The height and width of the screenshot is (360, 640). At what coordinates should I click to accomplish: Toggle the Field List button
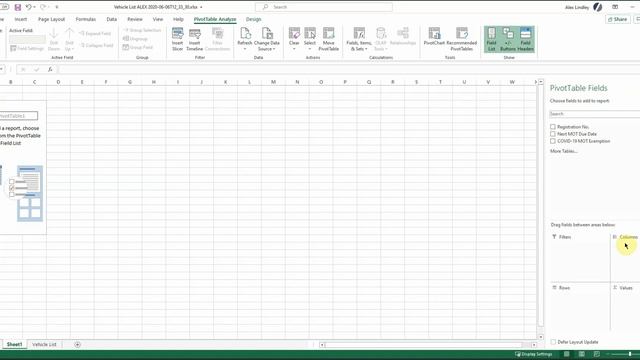(491, 39)
